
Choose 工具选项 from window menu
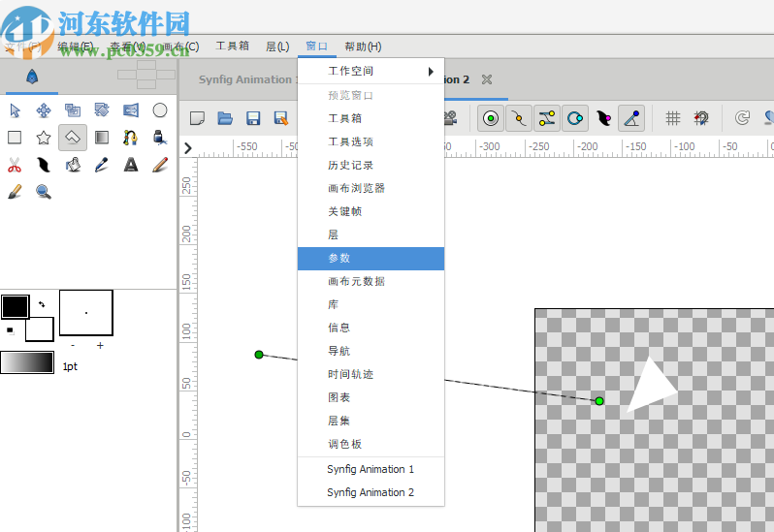coord(371,142)
